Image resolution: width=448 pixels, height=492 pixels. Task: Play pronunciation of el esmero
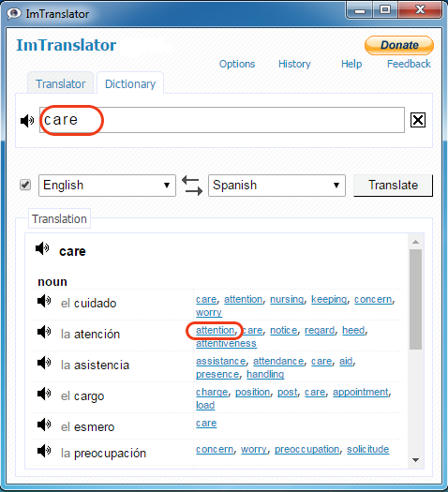tap(44, 425)
